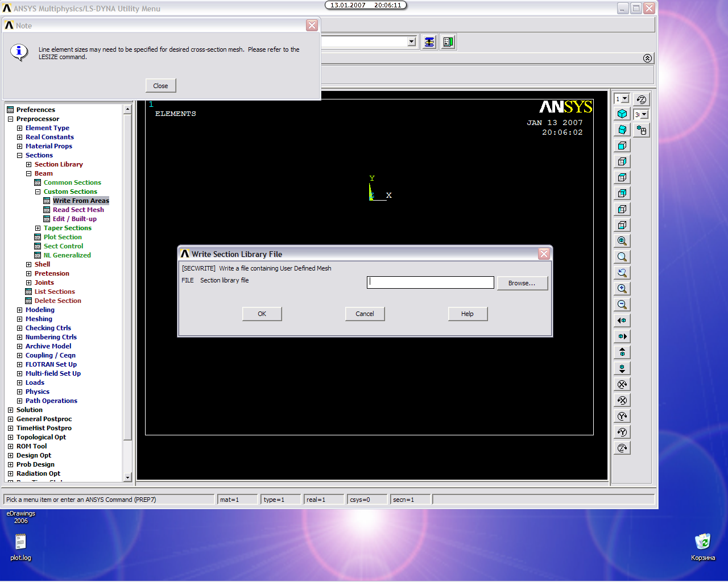Expand the Taper Sections branch

pyautogui.click(x=38, y=228)
